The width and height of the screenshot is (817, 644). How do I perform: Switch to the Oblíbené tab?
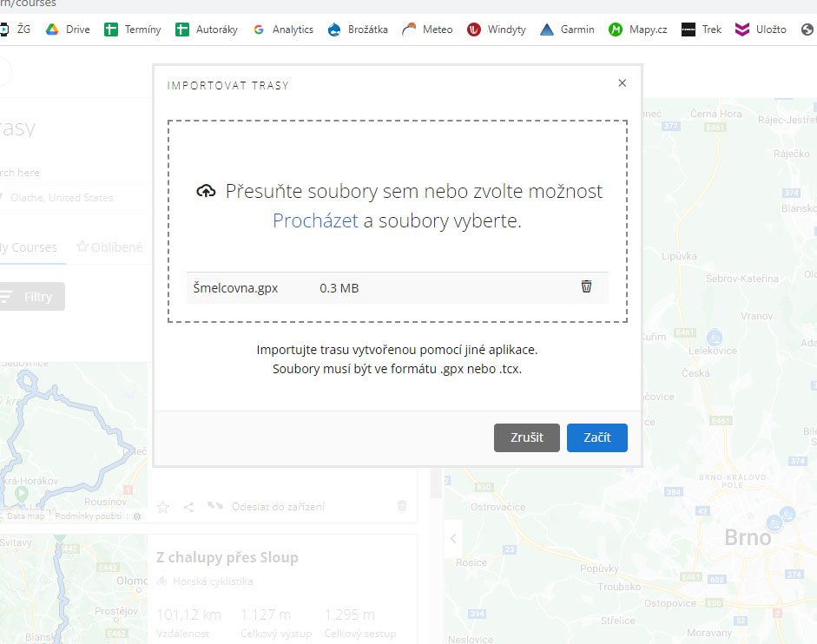click(109, 247)
